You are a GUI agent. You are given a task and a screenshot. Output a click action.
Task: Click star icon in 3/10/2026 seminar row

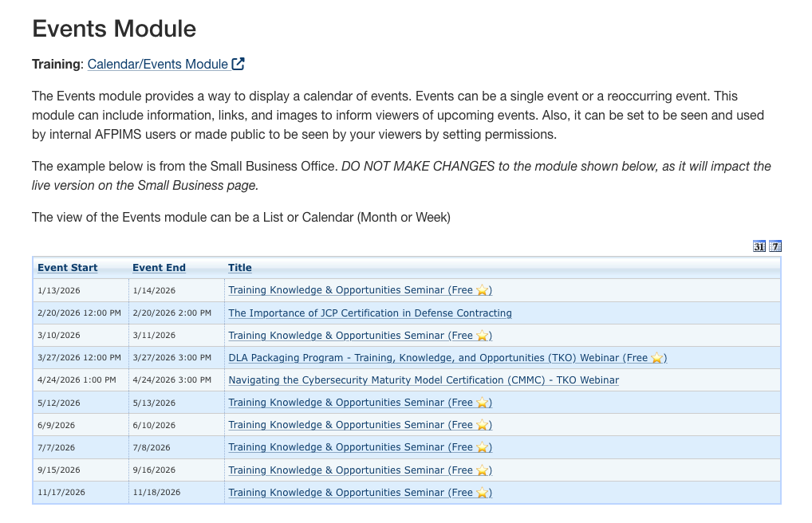(x=482, y=336)
